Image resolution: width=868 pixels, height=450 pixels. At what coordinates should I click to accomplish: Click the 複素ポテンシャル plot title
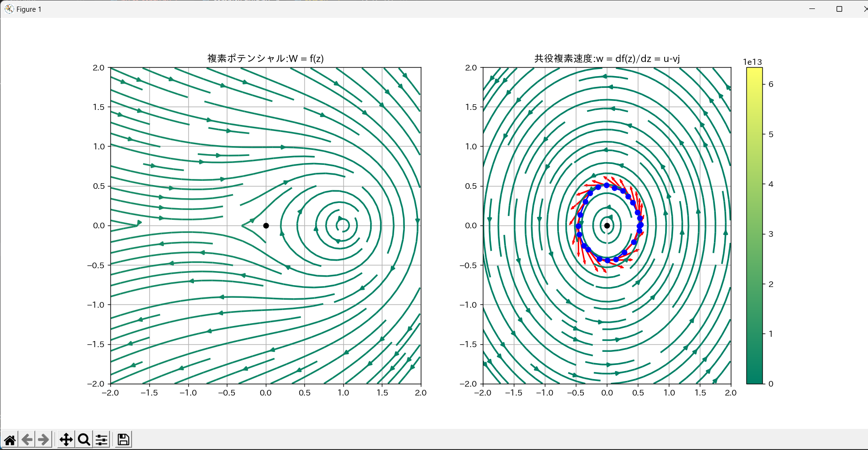(x=265, y=59)
